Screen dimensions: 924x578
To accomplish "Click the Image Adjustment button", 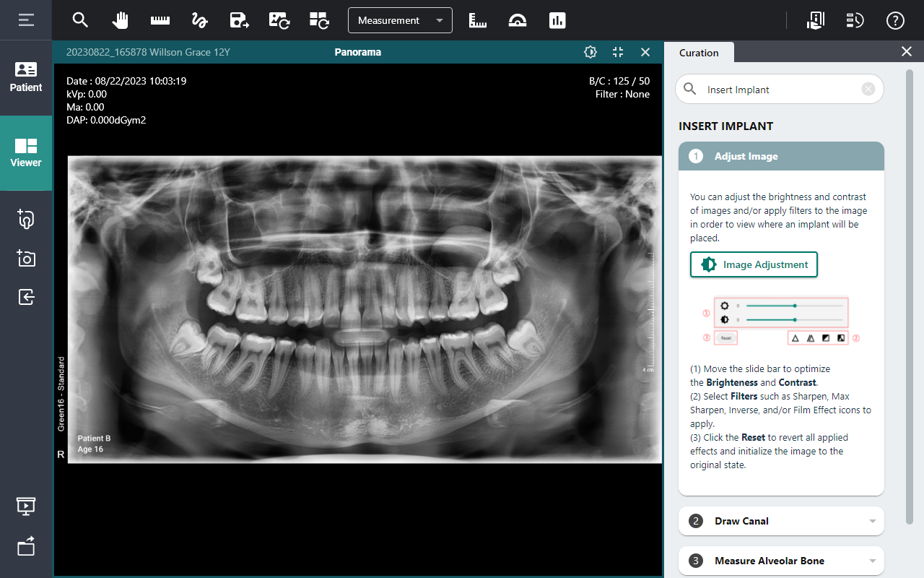I will 754,264.
